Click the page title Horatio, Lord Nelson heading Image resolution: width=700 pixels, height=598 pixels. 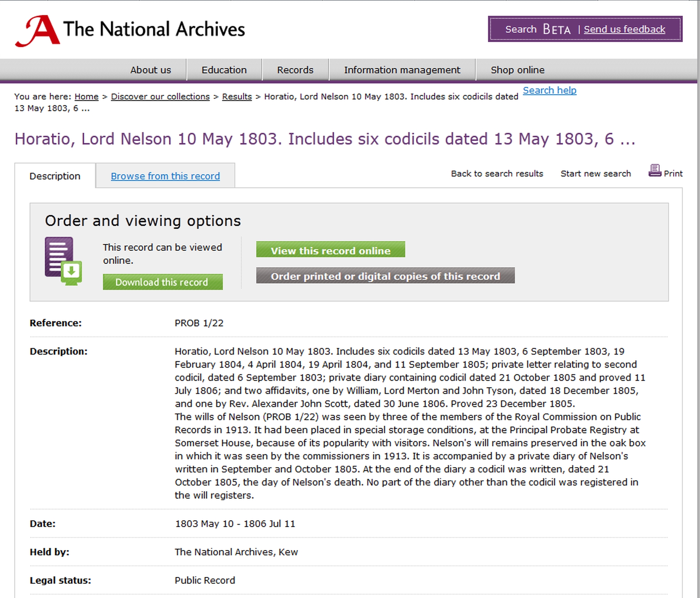325,139
